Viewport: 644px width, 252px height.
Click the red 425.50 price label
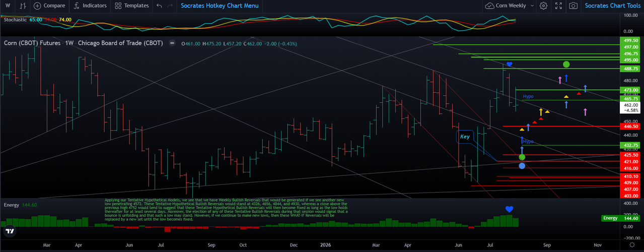pos(631,155)
